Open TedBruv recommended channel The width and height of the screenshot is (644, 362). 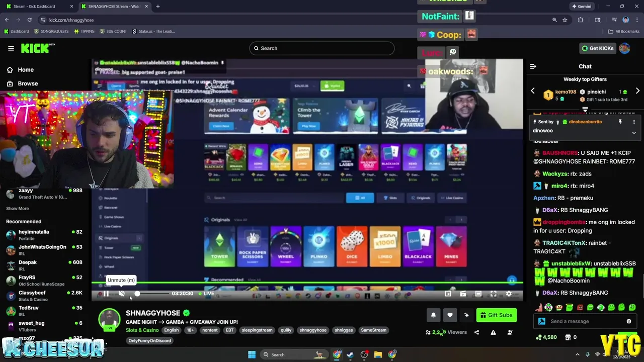tap(44, 311)
